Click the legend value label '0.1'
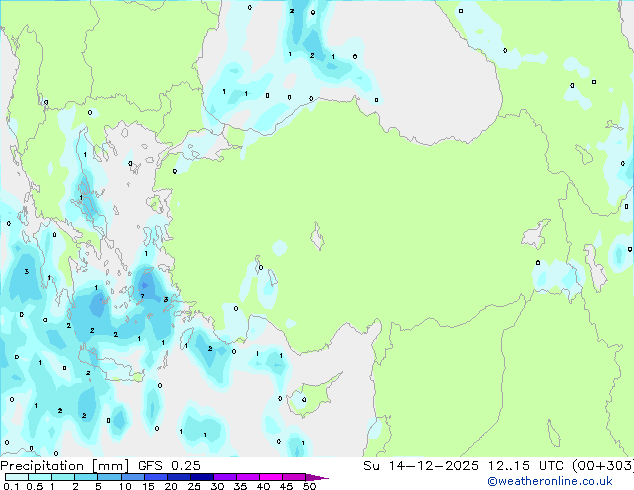The width and height of the screenshot is (634, 490). coord(11,486)
